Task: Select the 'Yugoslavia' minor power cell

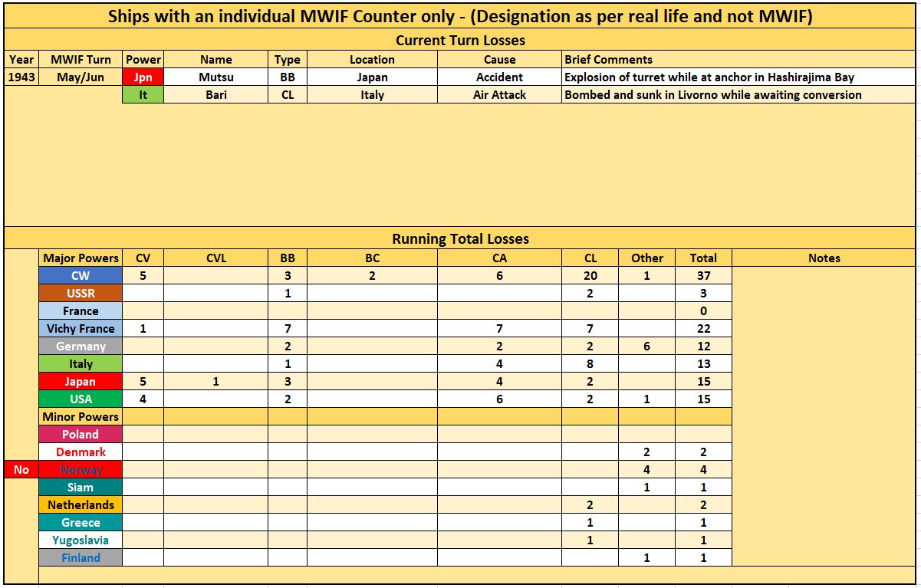Action: coord(81,540)
